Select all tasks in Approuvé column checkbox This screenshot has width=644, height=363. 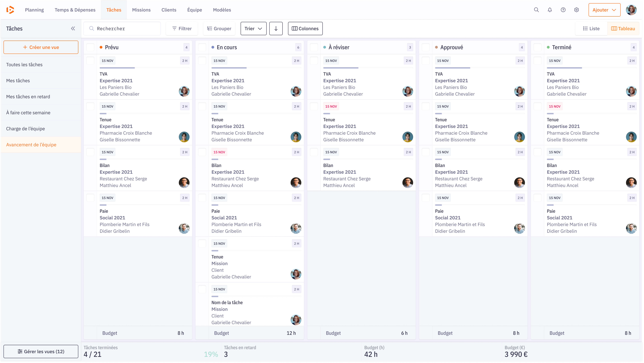(425, 47)
